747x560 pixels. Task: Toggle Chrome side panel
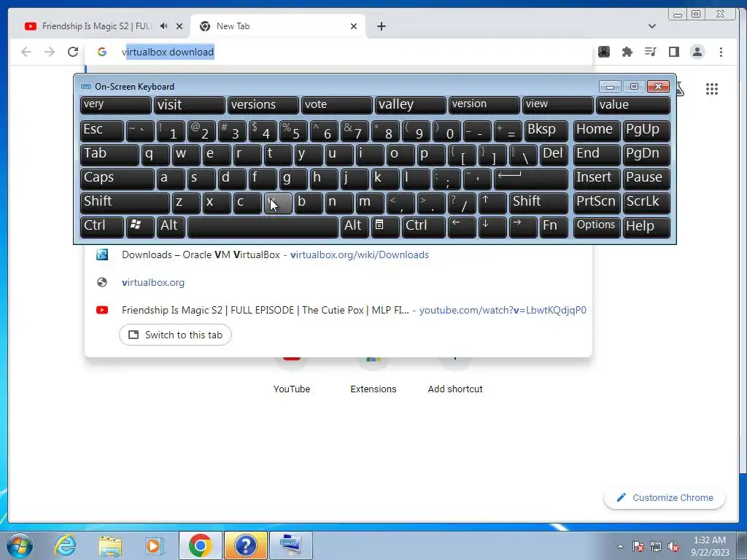coord(673,52)
